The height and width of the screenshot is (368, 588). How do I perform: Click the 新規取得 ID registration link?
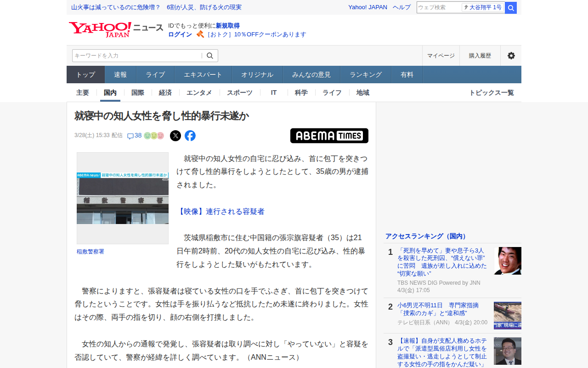[228, 26]
